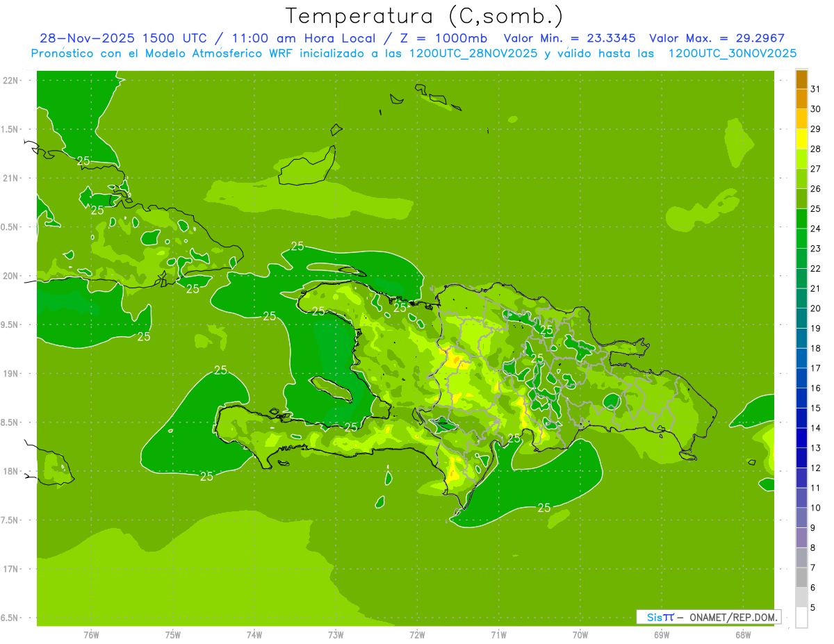Pick the gray swatch between 6 and 7

point(801,577)
